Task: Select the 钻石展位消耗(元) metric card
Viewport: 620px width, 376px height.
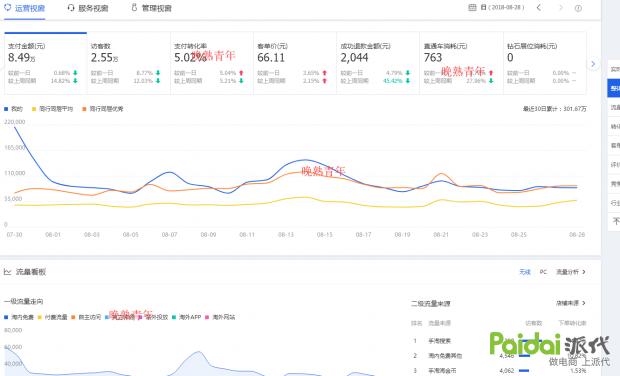Action: point(545,63)
